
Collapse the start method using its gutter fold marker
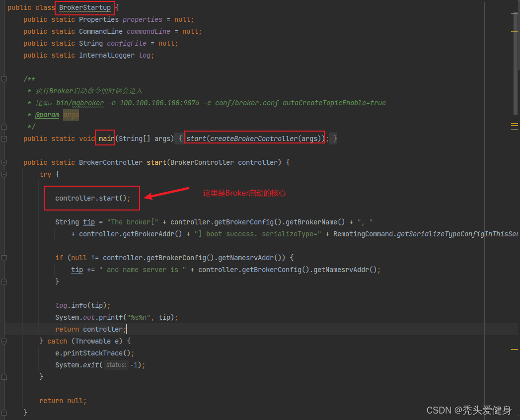tap(4, 162)
